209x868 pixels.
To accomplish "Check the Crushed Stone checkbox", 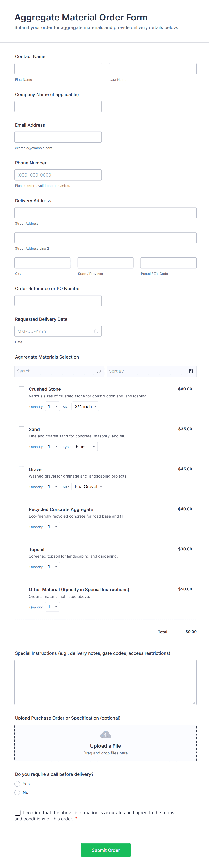I will (x=22, y=389).
